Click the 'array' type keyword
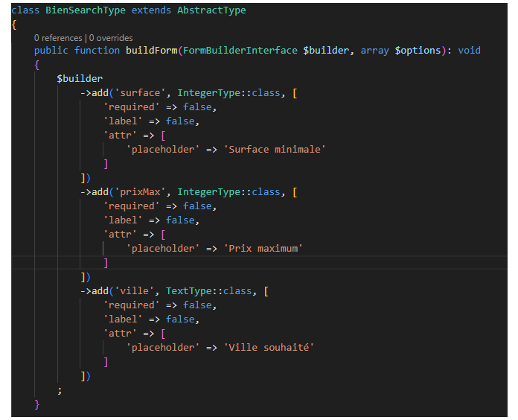Image resolution: width=518 pixels, height=420 pixels. tap(374, 50)
